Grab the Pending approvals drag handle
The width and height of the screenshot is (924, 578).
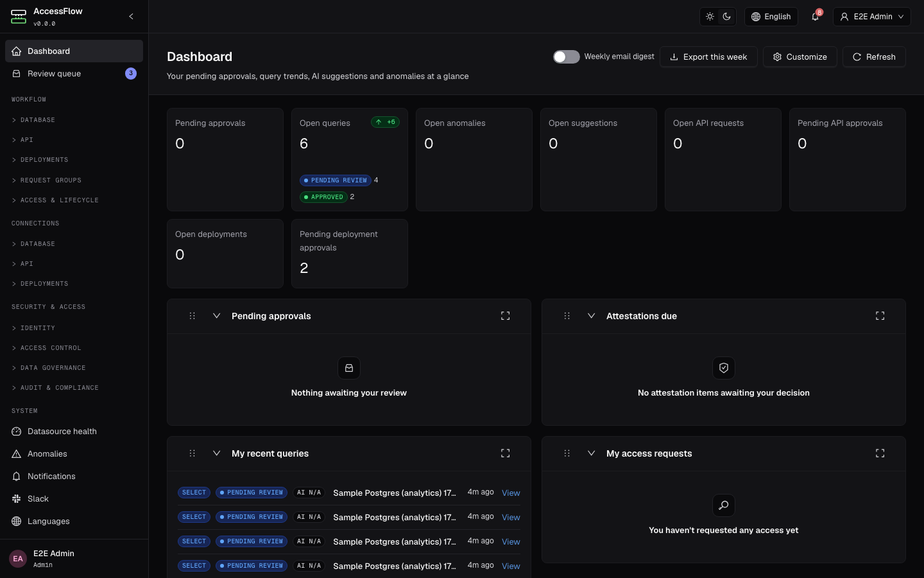click(x=193, y=316)
